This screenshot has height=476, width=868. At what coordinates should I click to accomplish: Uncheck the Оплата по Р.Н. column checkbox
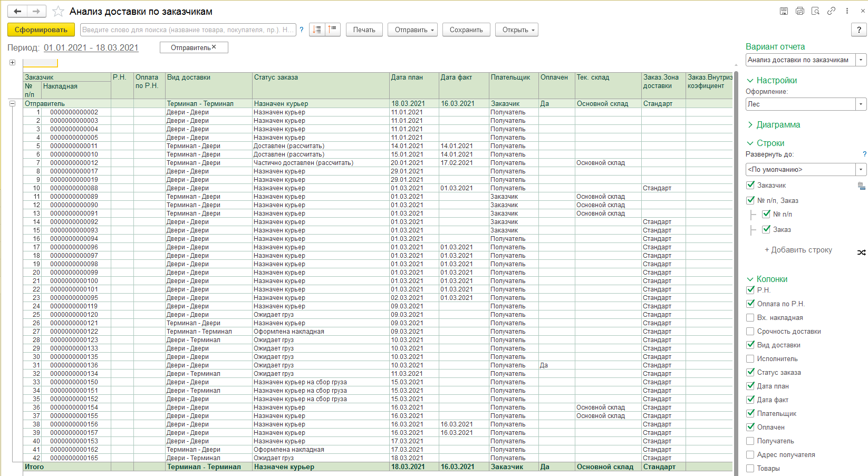pyautogui.click(x=750, y=304)
